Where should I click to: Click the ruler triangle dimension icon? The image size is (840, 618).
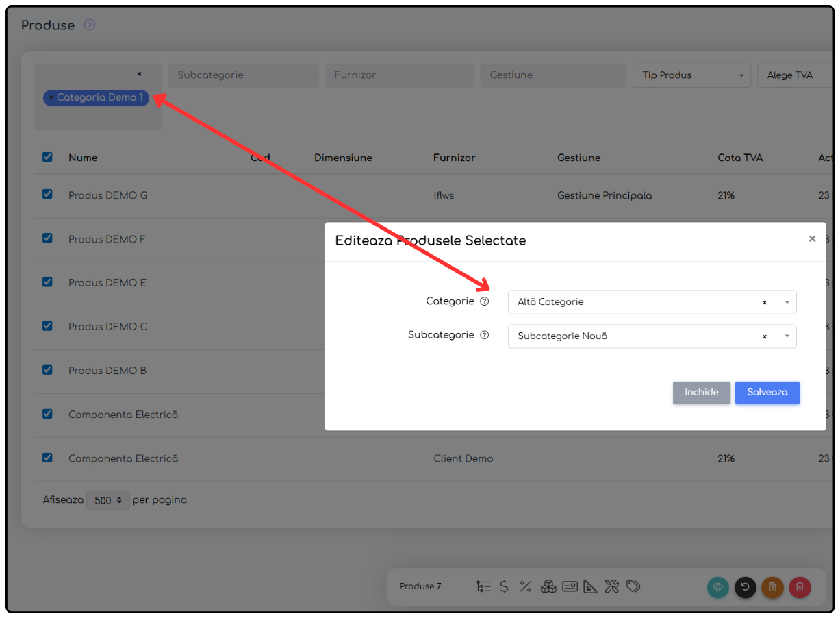(x=590, y=586)
